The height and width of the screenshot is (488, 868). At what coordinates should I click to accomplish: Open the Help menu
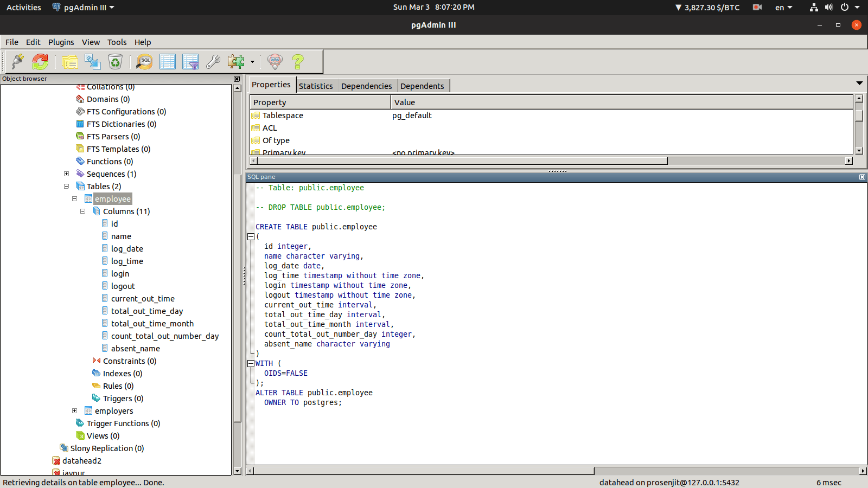point(143,42)
